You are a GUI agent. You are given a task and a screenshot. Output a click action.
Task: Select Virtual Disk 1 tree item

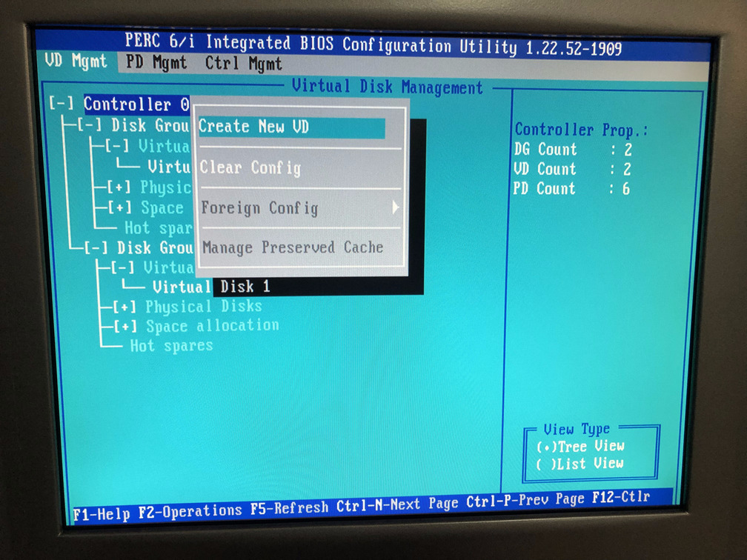(211, 287)
